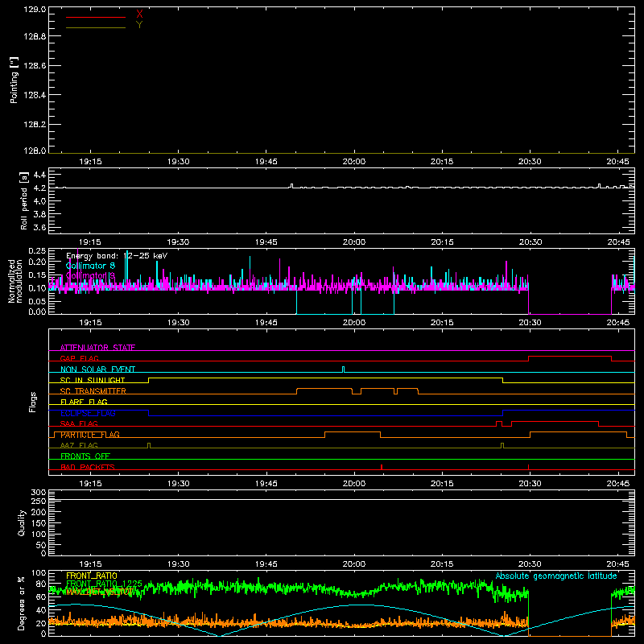Click the green 'FRONT_RATIO_1225' legend label

pos(104,584)
